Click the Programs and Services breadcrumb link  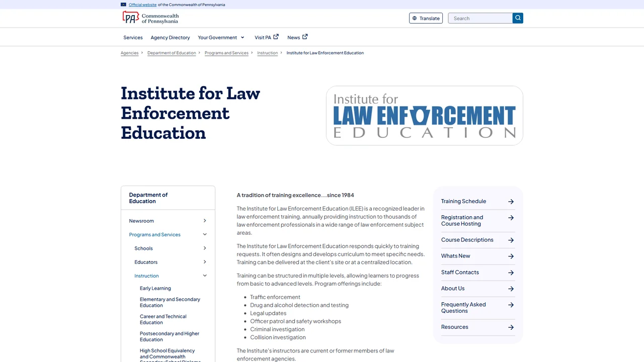(226, 53)
